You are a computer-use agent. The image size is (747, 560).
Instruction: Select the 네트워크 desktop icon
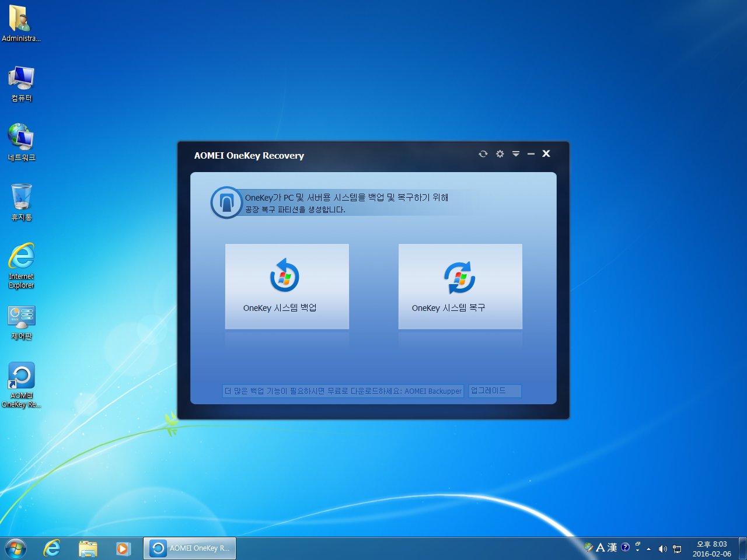(22, 142)
